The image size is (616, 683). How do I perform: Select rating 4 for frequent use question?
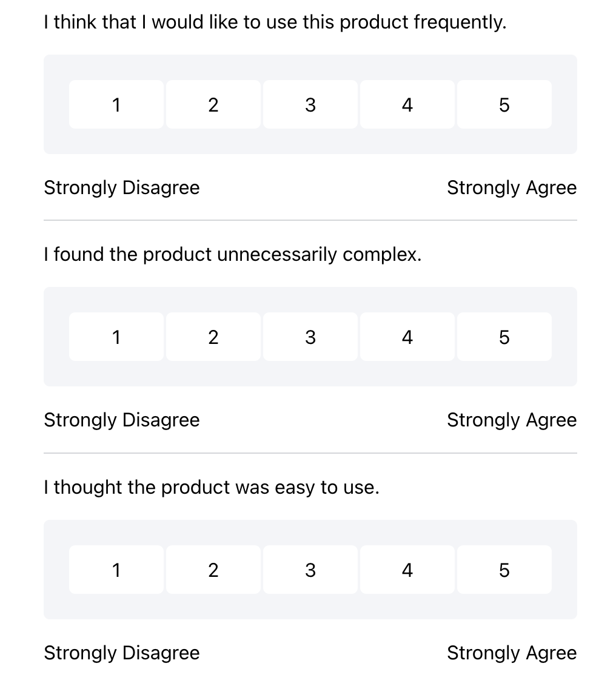407,104
